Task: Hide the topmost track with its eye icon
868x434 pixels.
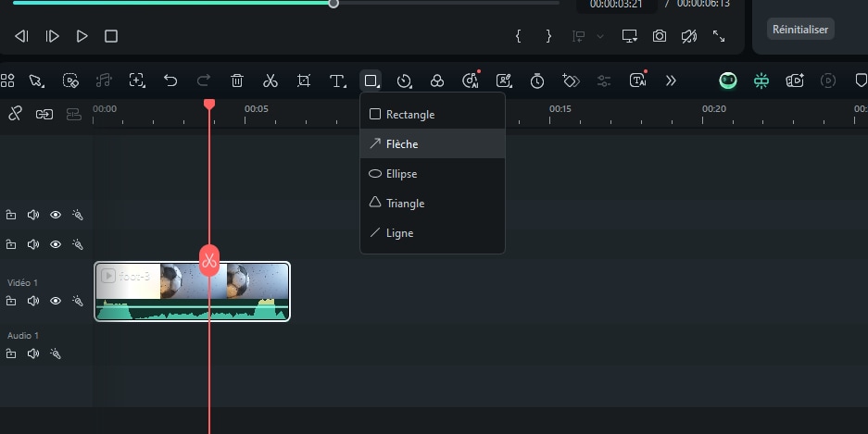Action: tap(56, 215)
